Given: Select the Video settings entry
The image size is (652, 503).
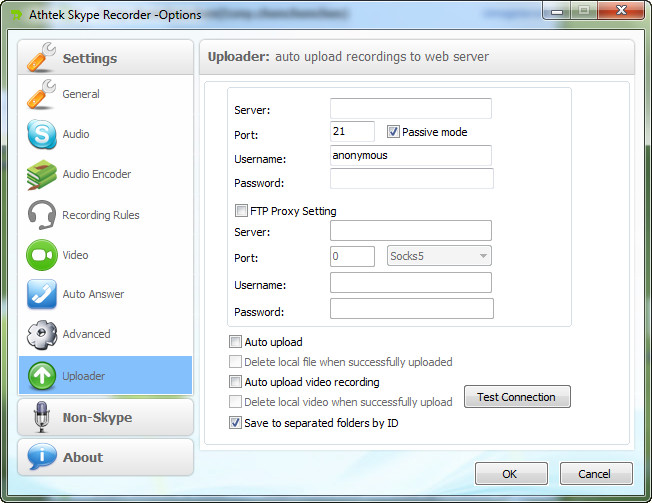Looking at the screenshot, I should tap(106, 255).
